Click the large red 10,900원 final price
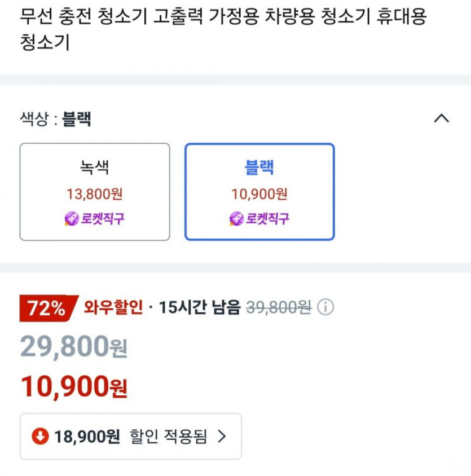Image resolution: width=471 pixels, height=476 pixels. [74, 387]
